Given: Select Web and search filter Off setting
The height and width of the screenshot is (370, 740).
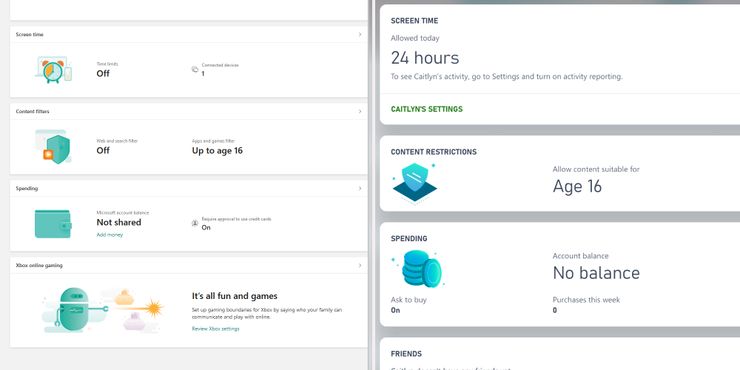Looking at the screenshot, I should coord(103,150).
